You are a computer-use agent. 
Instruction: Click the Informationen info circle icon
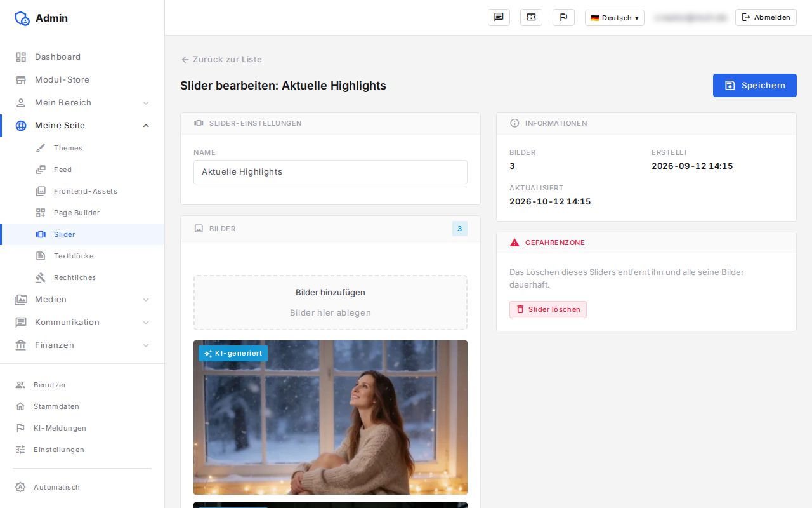click(514, 123)
